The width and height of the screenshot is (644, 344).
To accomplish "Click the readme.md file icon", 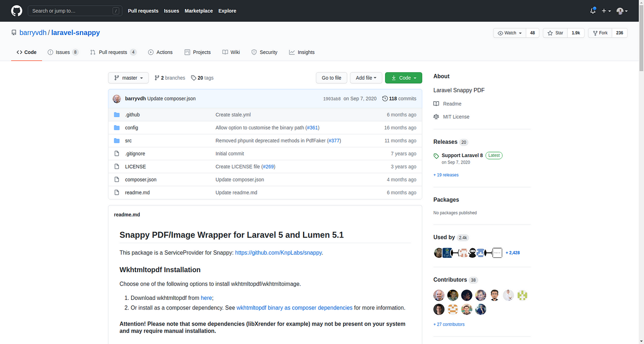I will click(x=117, y=192).
